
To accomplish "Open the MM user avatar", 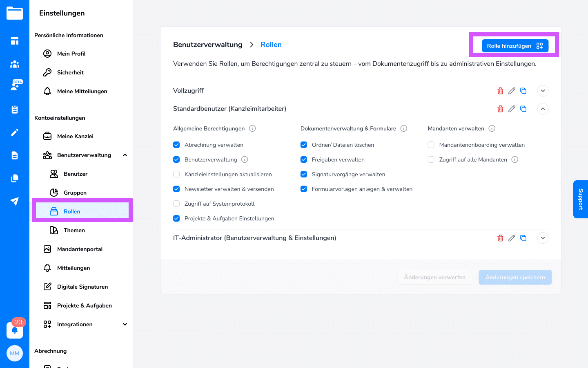I will point(15,353).
